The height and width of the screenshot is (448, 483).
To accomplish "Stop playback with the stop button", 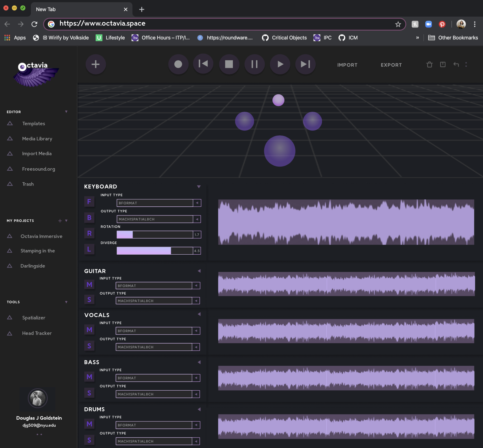I will pos(229,64).
